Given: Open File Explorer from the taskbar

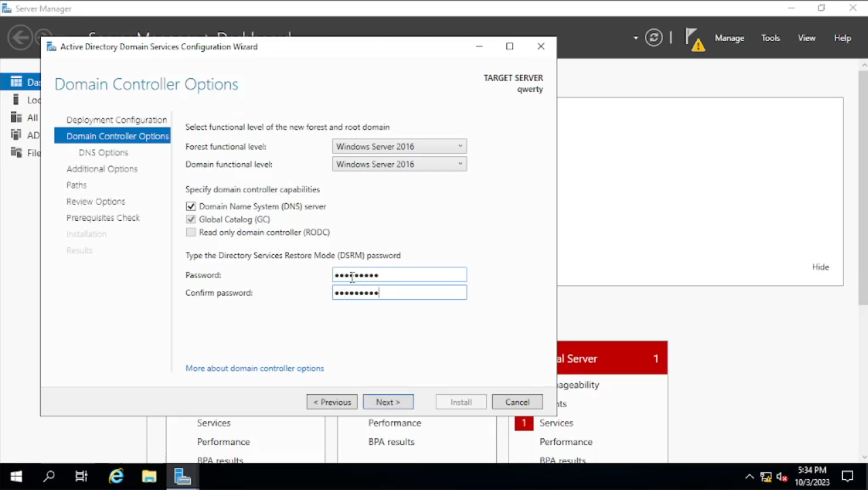Looking at the screenshot, I should pos(149,476).
